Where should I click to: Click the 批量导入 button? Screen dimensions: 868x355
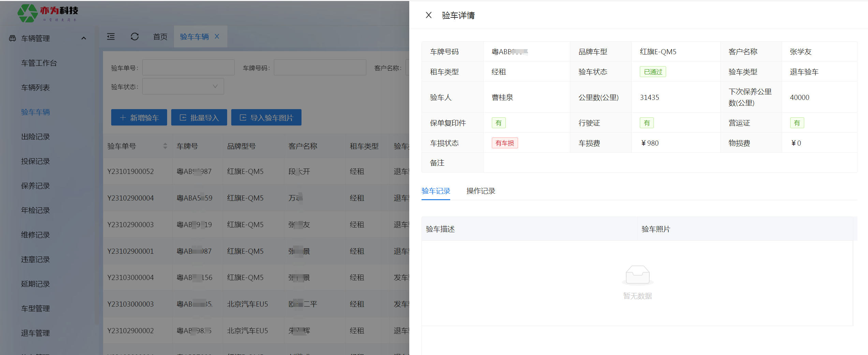pyautogui.click(x=199, y=118)
